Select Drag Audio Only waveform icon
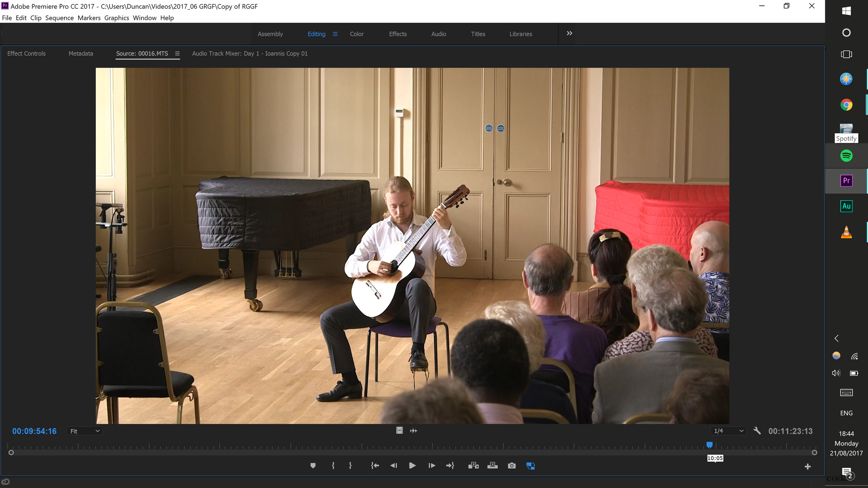This screenshot has height=488, width=868. (x=413, y=431)
